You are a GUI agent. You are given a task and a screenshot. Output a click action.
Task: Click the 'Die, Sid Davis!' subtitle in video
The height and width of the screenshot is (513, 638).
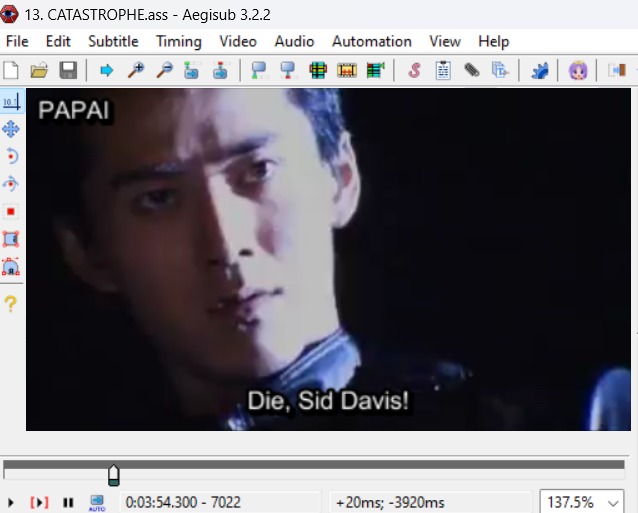(328, 401)
